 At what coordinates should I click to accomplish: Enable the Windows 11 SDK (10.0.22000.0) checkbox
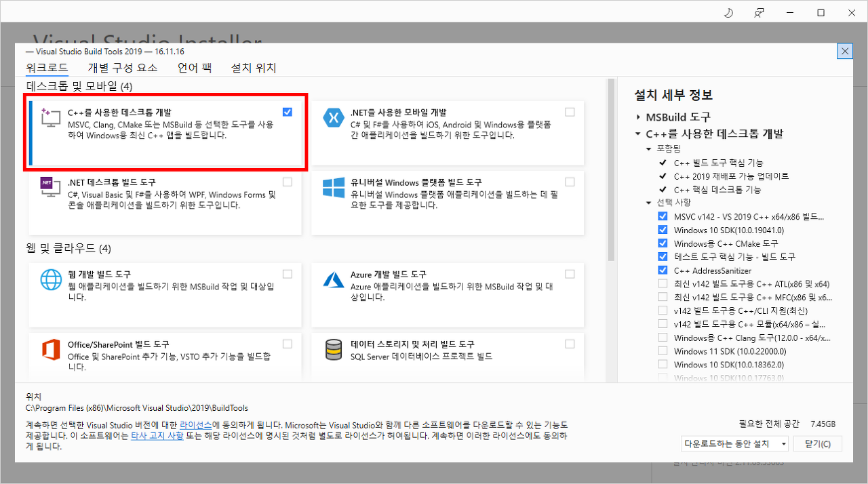(x=663, y=351)
